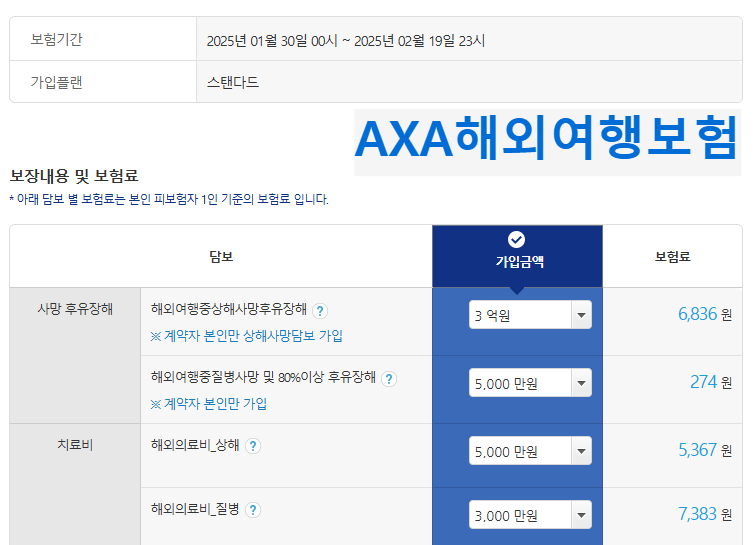Open help icon next to 해외의료비_상해
This screenshot has width=754, height=545.
pyautogui.click(x=253, y=446)
